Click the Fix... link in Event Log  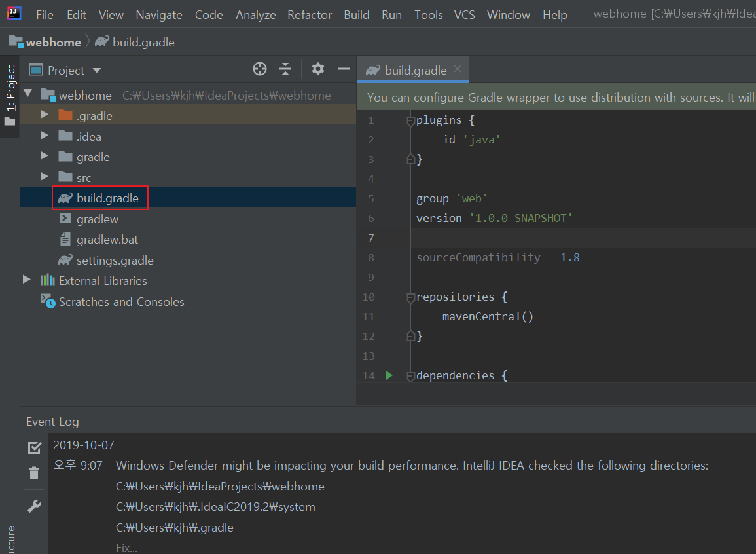126,547
